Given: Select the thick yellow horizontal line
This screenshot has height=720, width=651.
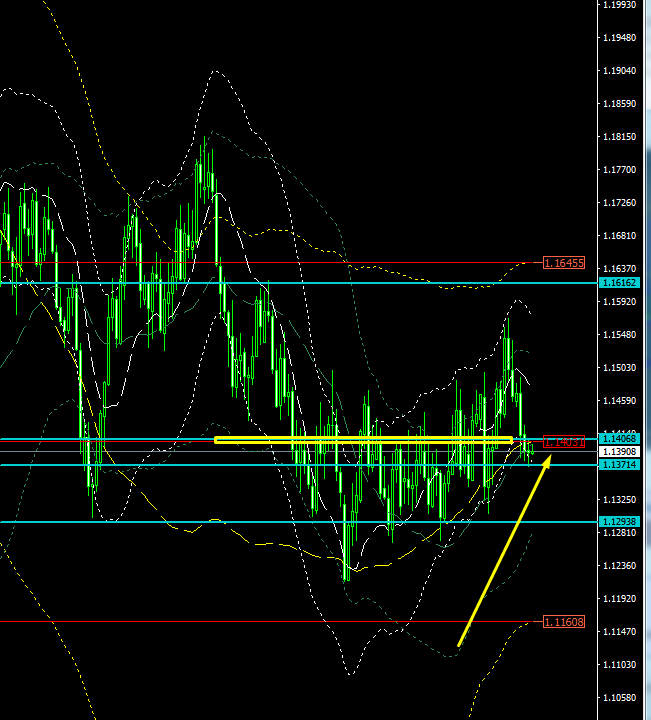Looking at the screenshot, I should (x=360, y=439).
